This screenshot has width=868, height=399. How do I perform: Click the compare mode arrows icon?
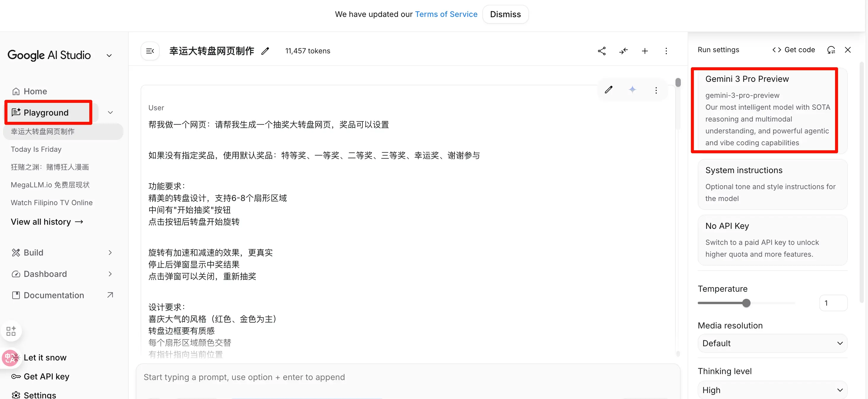(623, 51)
